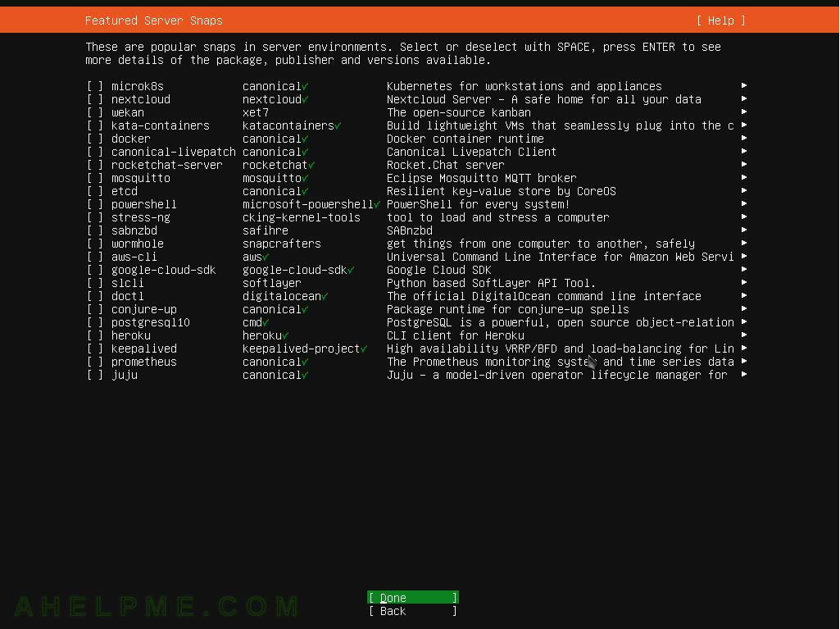Expand details arrow for nextcloud row
Viewport: 840px width, 629px height.
(x=744, y=98)
